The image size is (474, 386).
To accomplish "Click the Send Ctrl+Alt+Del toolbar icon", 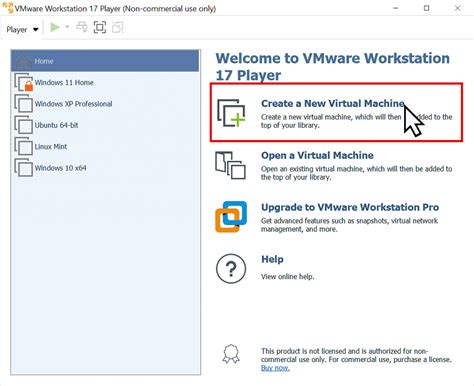I will coord(82,27).
